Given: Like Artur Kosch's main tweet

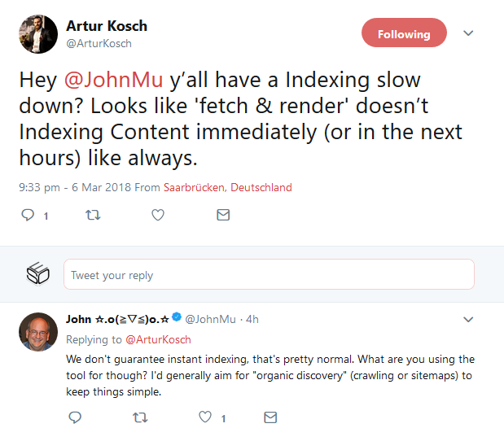Looking at the screenshot, I should click(x=158, y=216).
